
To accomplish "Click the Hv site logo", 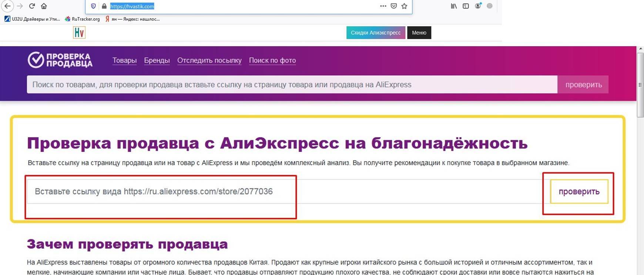I will tap(79, 33).
